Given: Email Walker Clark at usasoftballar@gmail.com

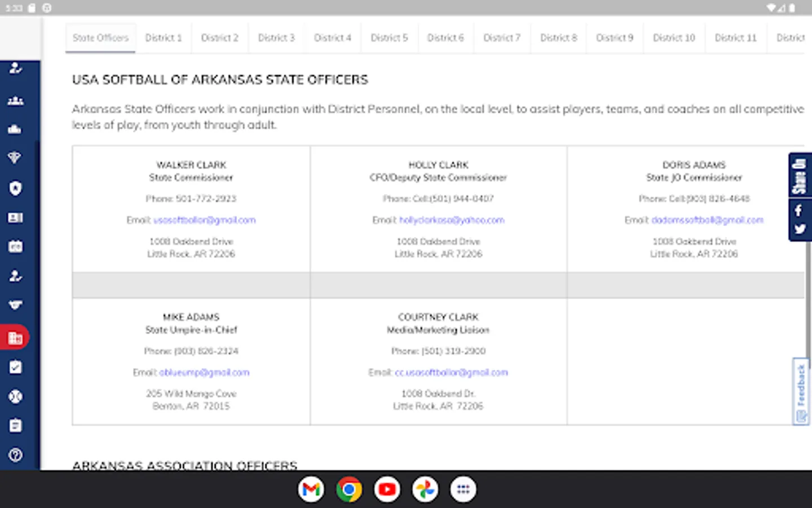Looking at the screenshot, I should (205, 220).
